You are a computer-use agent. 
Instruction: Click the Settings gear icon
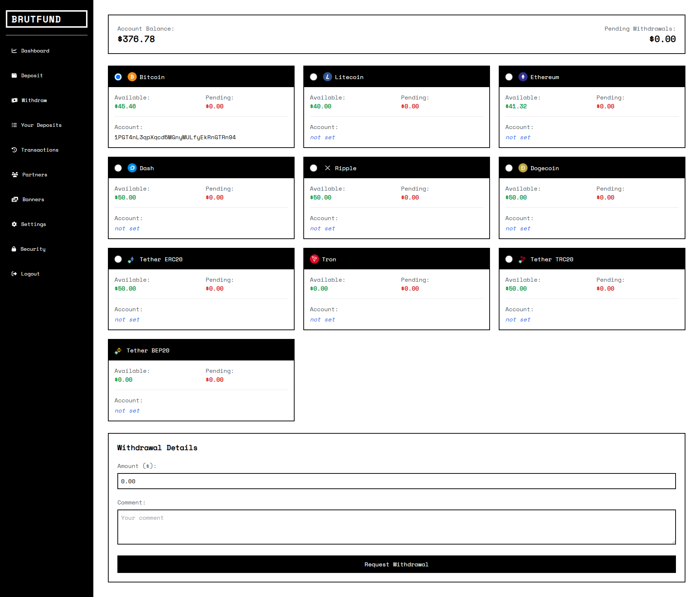tap(14, 224)
